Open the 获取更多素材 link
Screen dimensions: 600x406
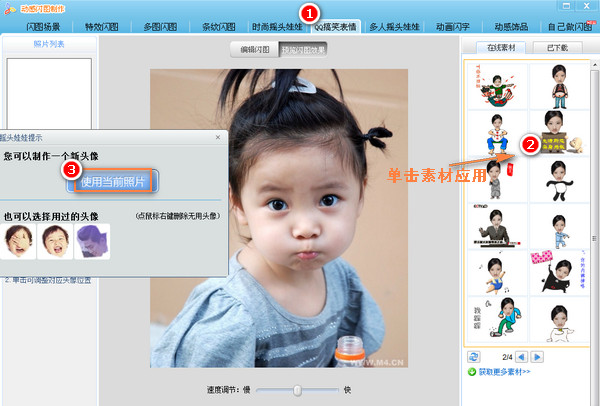pyautogui.click(x=505, y=372)
